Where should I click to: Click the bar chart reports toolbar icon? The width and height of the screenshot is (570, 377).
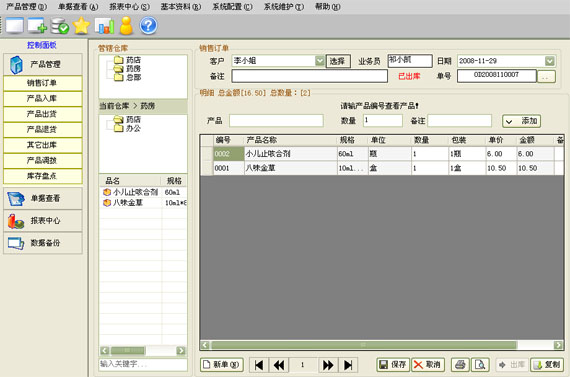click(x=104, y=26)
